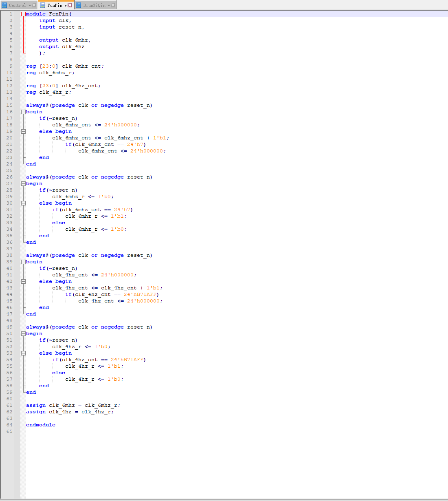448x501 pixels.
Task: Click 'if(clk_4hz_cnt == 24'hB71AFF)' on line 44
Action: (112, 294)
